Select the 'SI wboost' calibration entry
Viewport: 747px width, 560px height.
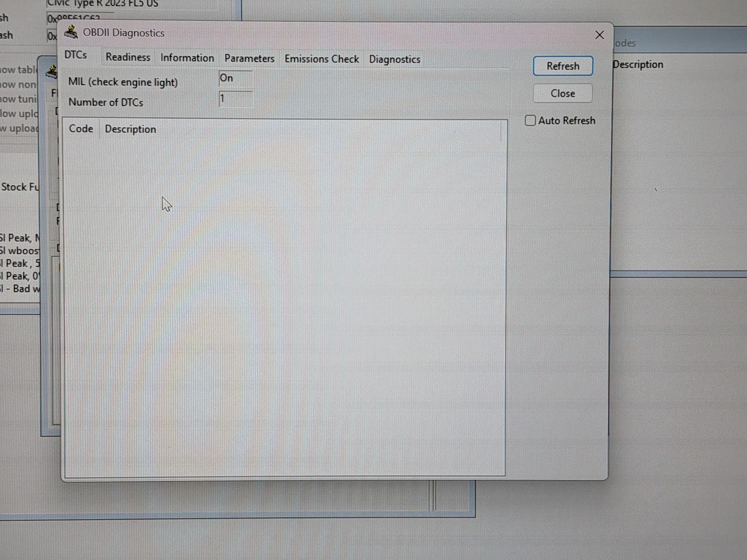[x=19, y=250]
